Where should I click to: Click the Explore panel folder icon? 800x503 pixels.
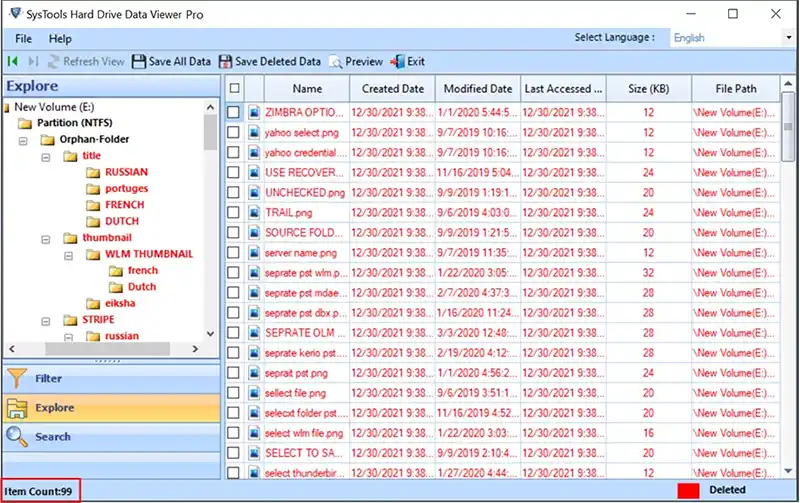click(17, 408)
